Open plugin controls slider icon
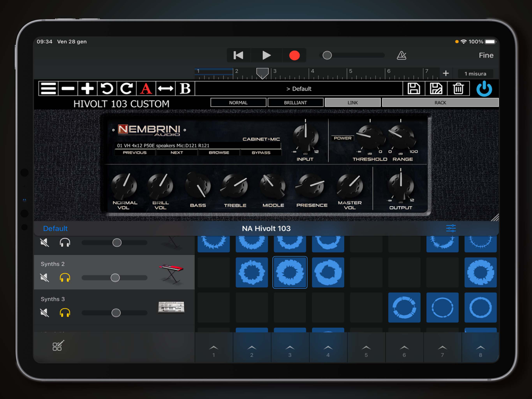This screenshot has width=532, height=399. [x=451, y=228]
